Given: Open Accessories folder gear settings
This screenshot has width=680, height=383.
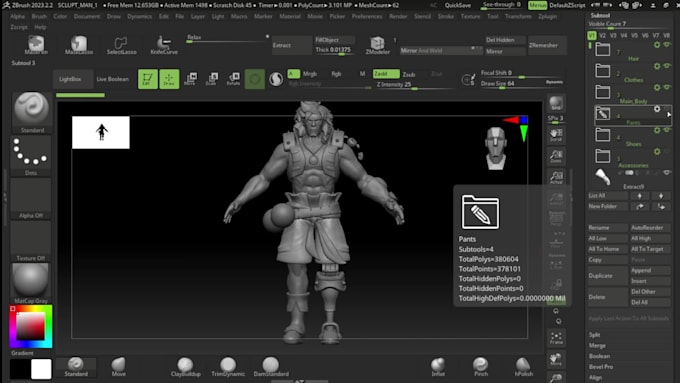Looking at the screenshot, I should tap(657, 151).
